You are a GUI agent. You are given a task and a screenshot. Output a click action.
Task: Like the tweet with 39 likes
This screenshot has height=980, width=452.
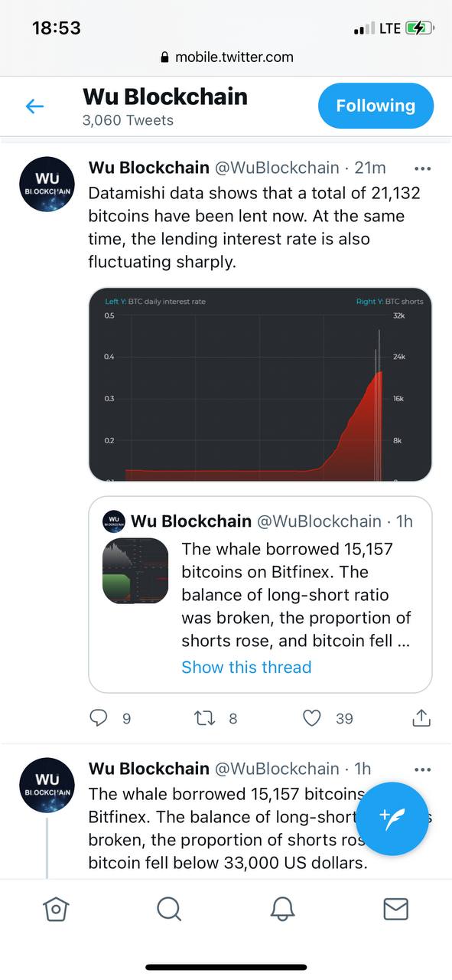coord(311,718)
